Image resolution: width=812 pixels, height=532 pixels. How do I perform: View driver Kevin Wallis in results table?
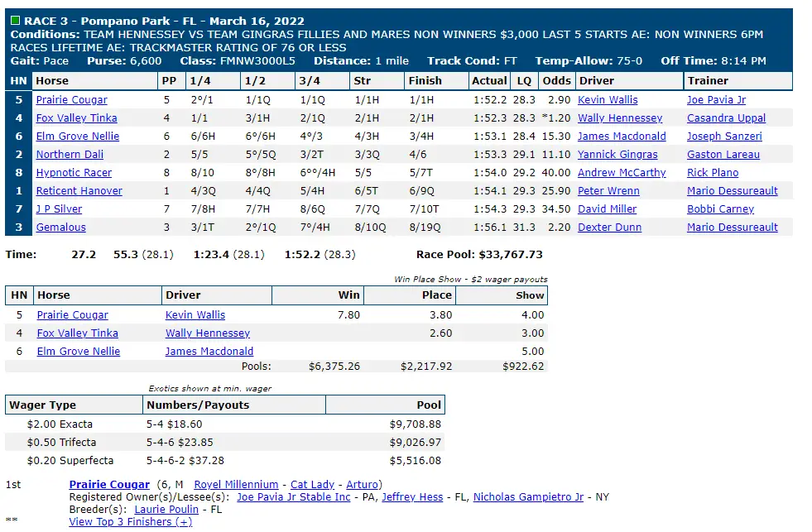[x=608, y=100]
